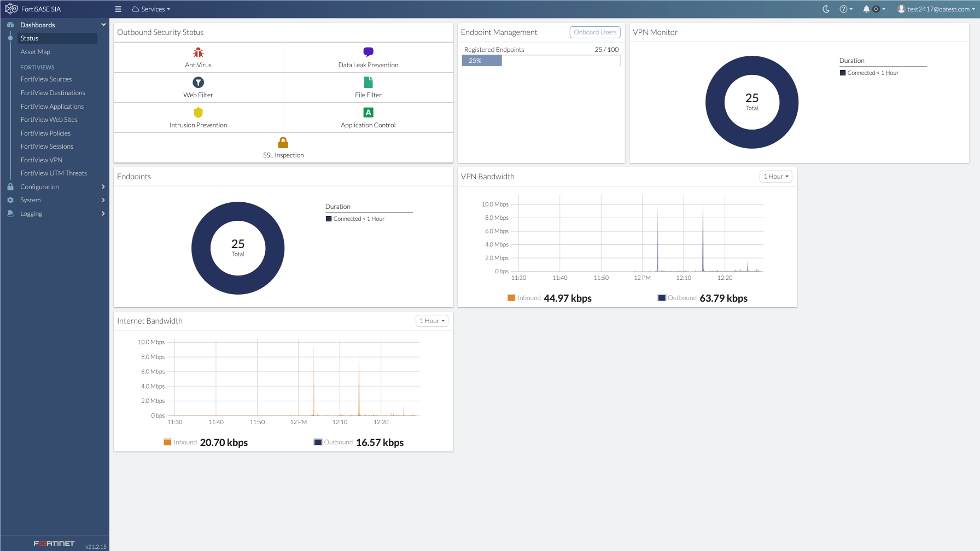
Task: Open the test2417@qatest.com account dropdown
Action: (x=937, y=9)
